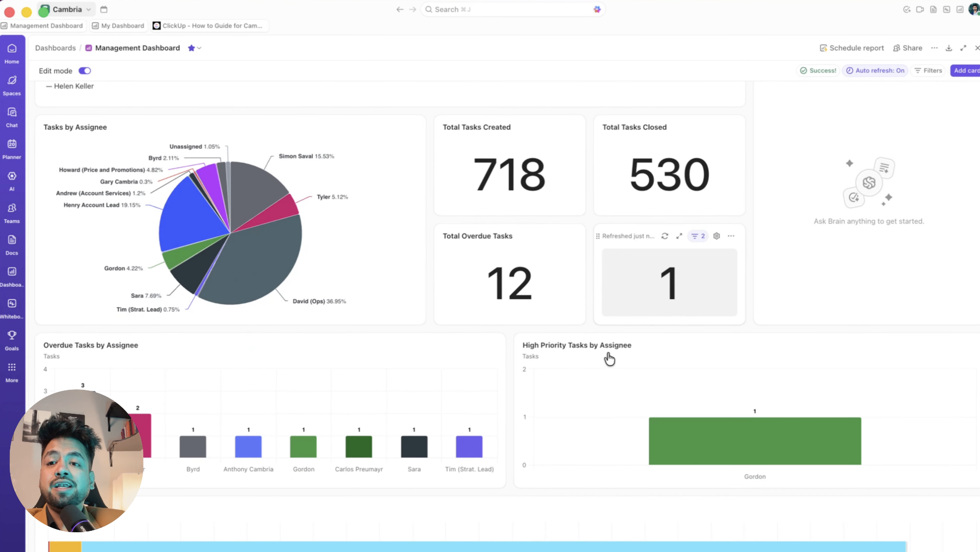
Task: Click the Total Tasks Closed value 530
Action: tap(669, 174)
